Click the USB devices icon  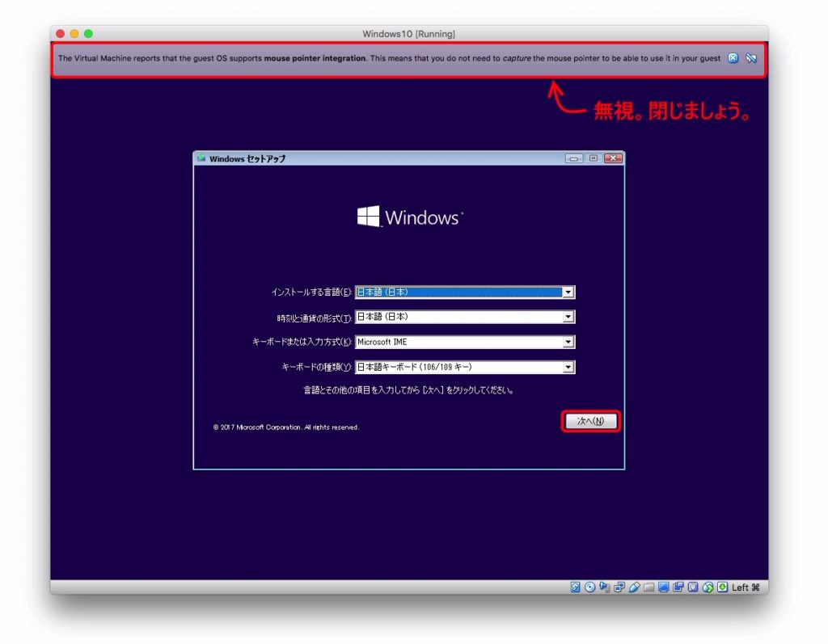(x=634, y=587)
